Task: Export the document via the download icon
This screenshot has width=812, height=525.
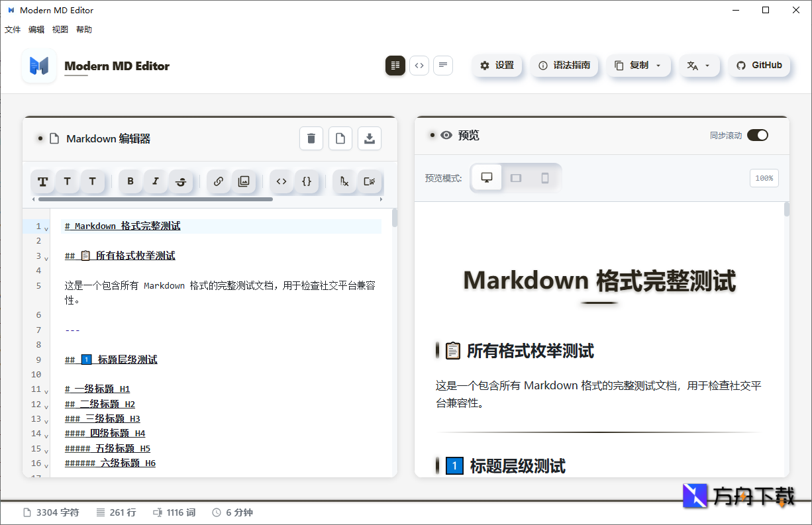Action: pos(370,138)
